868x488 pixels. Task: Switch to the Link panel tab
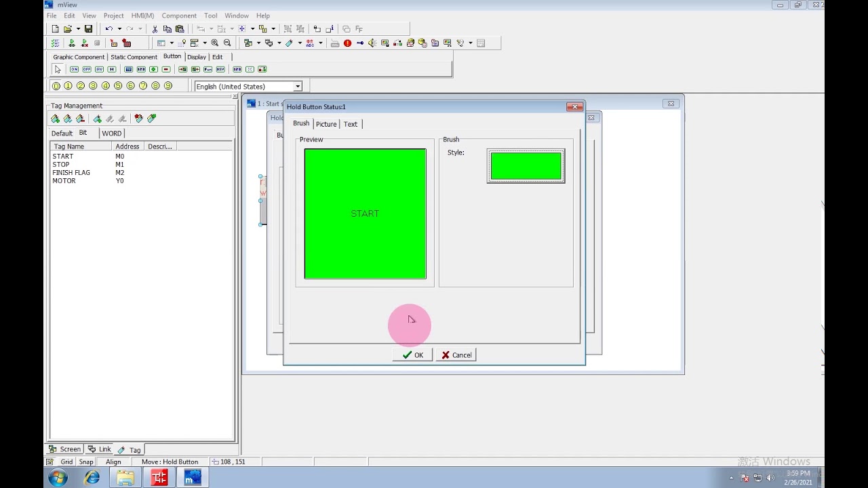(99, 449)
